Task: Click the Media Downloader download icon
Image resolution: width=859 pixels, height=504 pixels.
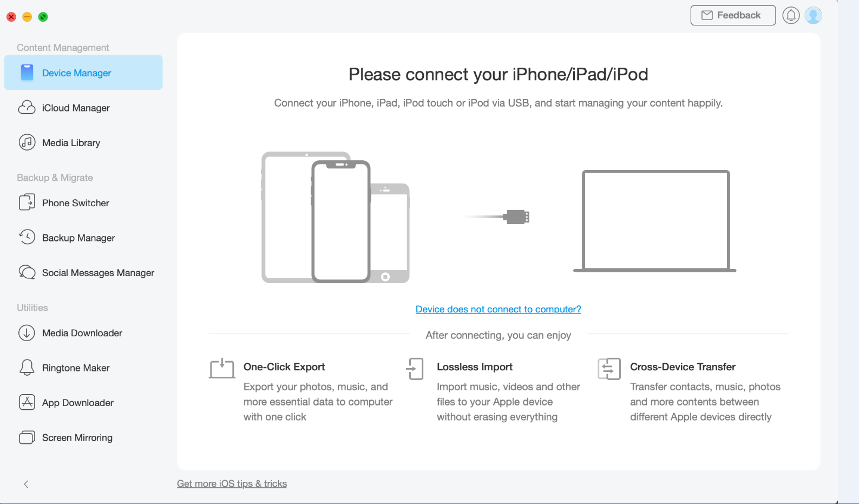Action: point(27,333)
